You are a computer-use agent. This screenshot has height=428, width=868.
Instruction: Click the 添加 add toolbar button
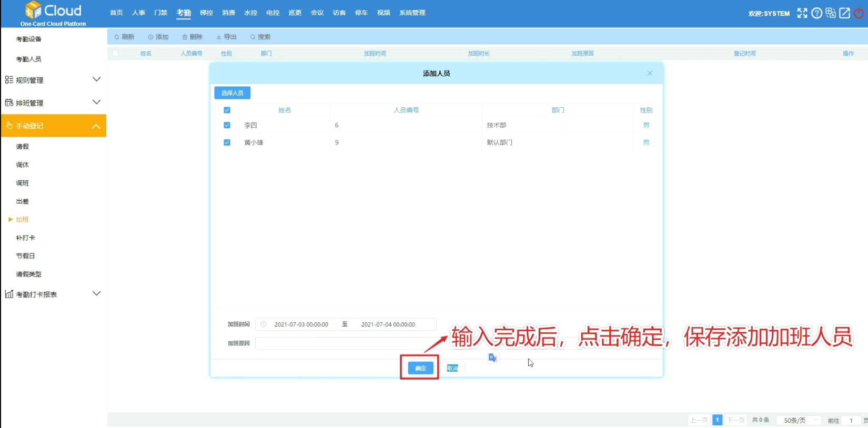tap(158, 37)
